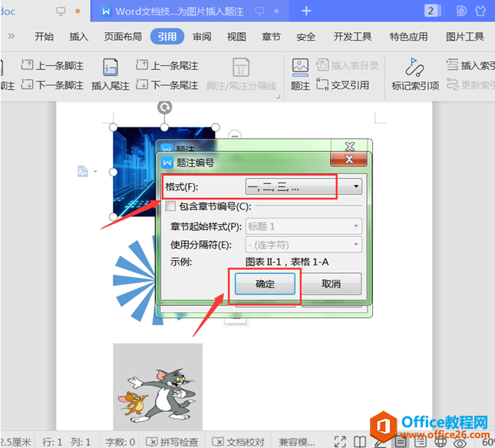495x448 pixels.
Task: Expand the ribbon tab overflow chevron
Action: (12, 36)
